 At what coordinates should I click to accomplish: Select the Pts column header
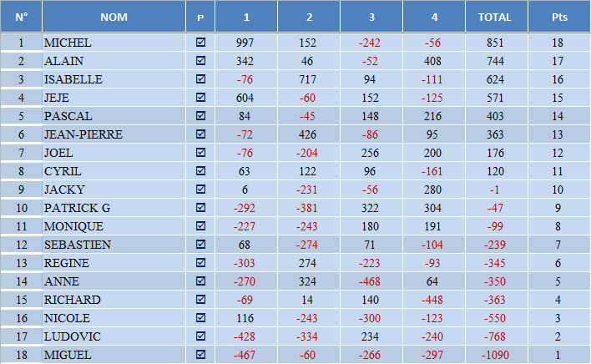(x=559, y=17)
